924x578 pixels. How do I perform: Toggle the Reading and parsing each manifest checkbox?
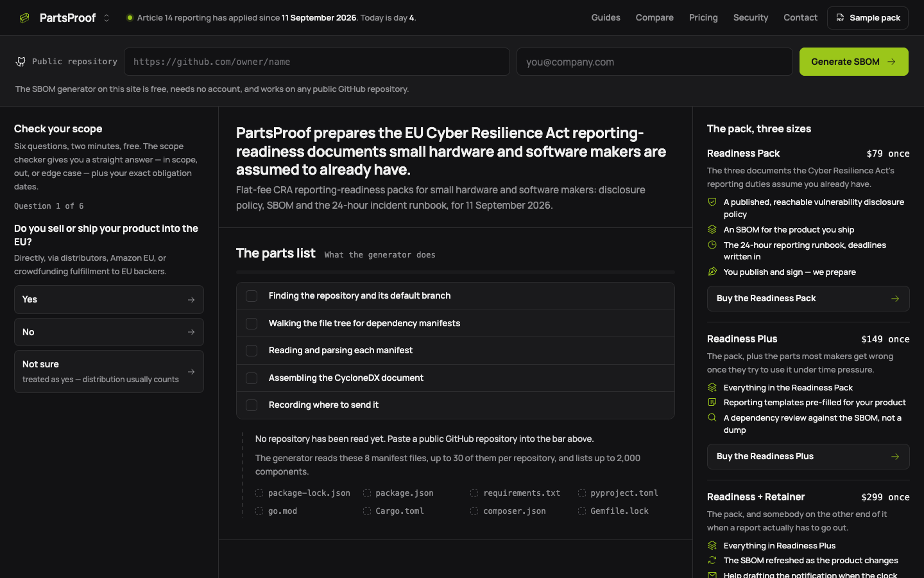pos(252,351)
